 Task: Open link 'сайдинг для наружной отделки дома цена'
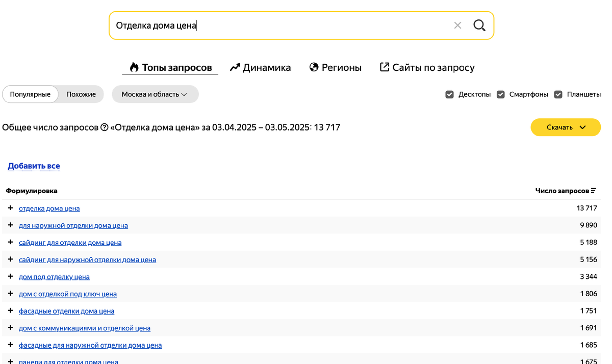click(x=87, y=260)
